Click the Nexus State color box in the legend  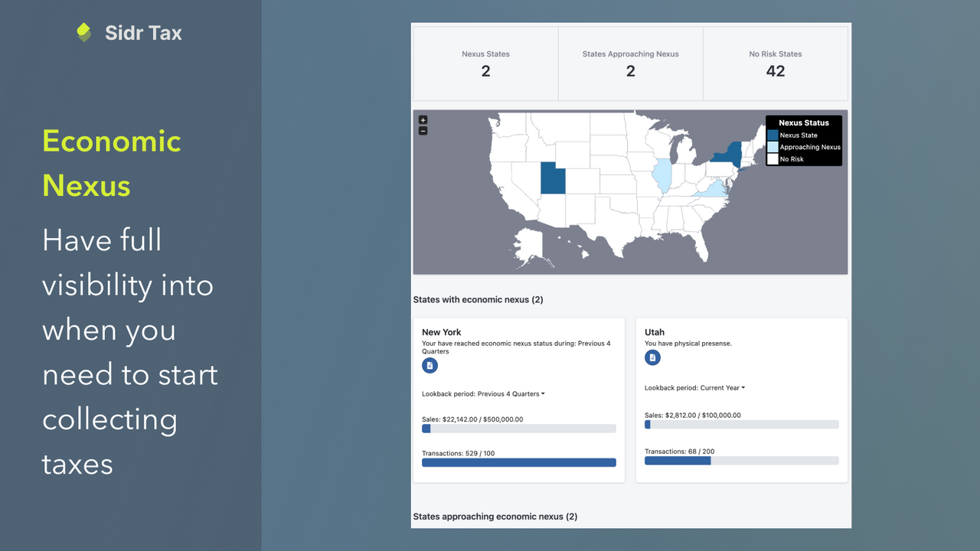(772, 135)
